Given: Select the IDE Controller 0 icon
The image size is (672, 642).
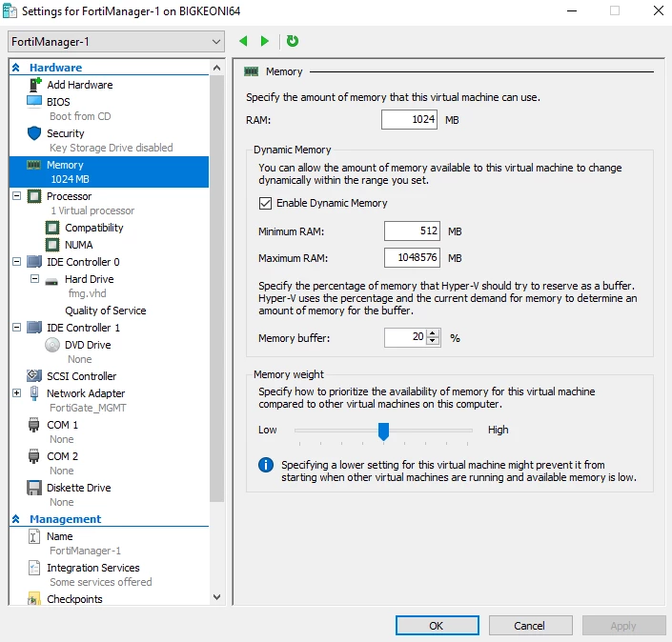Looking at the screenshot, I should click(34, 262).
